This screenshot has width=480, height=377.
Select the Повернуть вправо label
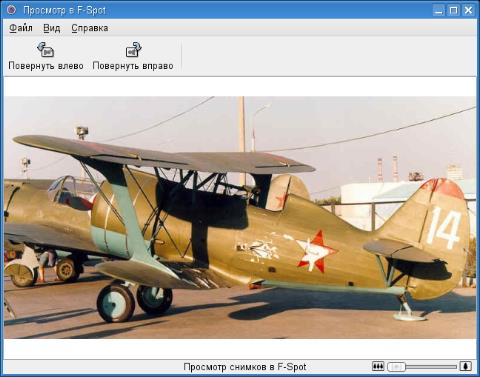point(133,66)
